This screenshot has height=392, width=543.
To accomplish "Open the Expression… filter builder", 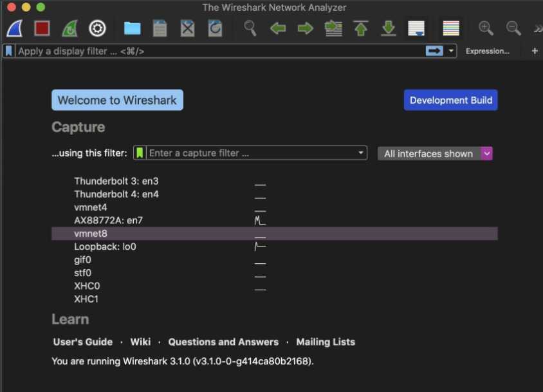I will (487, 51).
